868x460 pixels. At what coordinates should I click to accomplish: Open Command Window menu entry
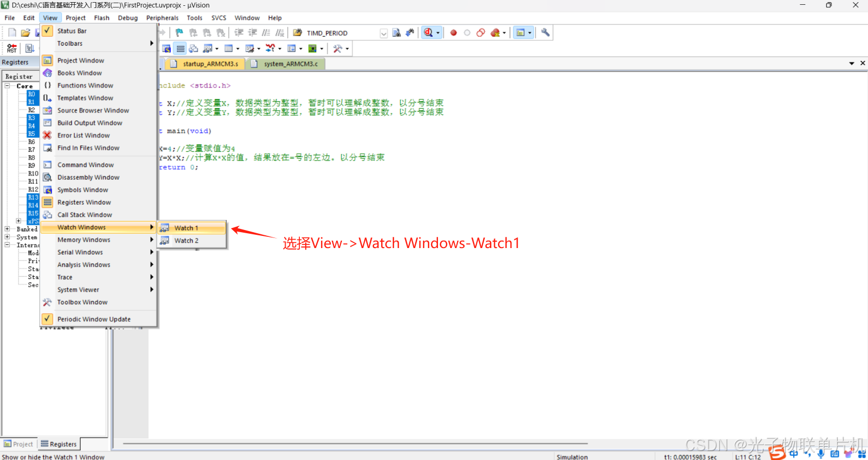point(99,165)
